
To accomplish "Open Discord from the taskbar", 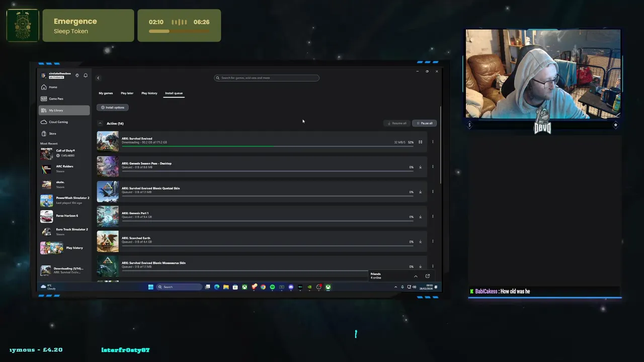I will point(291,287).
